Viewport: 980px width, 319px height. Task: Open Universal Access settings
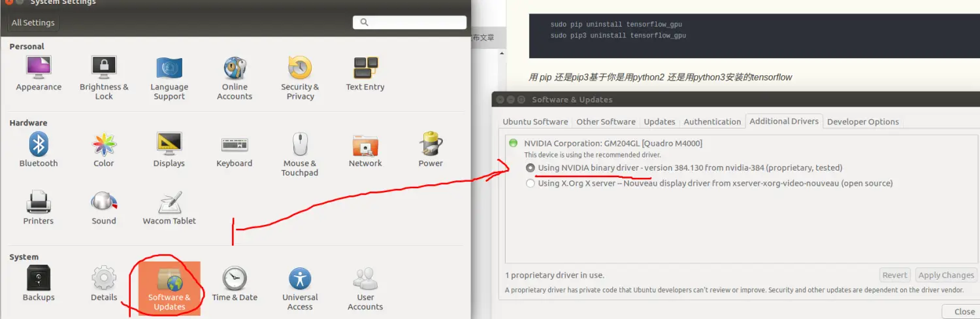(x=300, y=288)
